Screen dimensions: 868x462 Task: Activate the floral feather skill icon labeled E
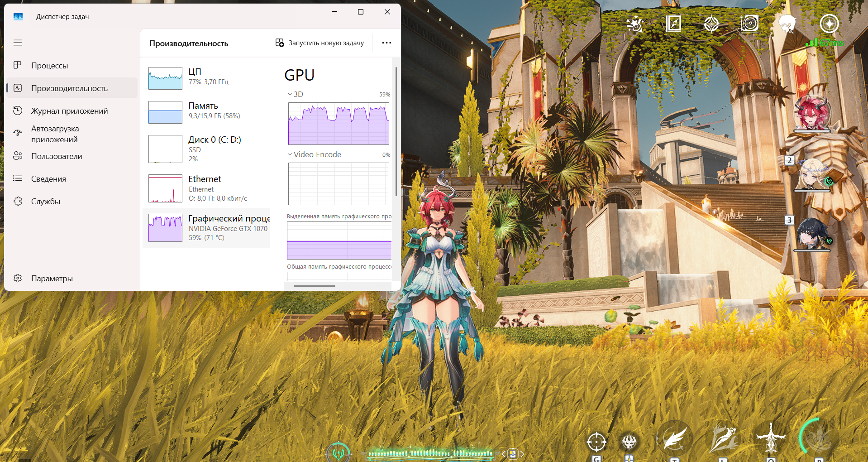(x=723, y=438)
